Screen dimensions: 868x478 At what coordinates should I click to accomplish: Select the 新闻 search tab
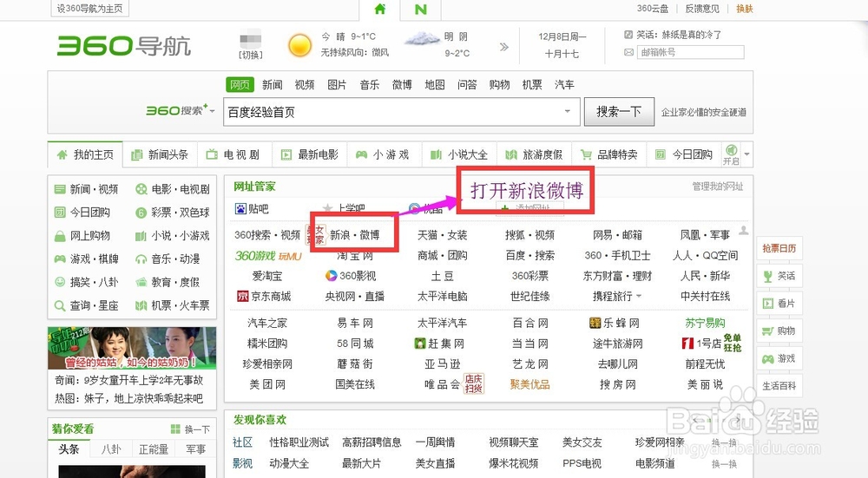point(272,85)
